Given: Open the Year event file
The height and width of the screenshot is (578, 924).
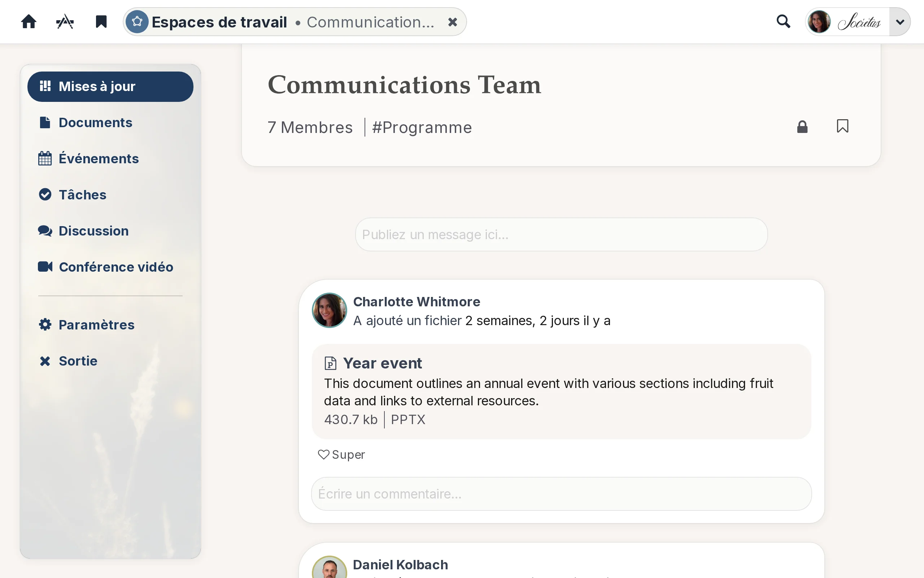Looking at the screenshot, I should coord(382,363).
